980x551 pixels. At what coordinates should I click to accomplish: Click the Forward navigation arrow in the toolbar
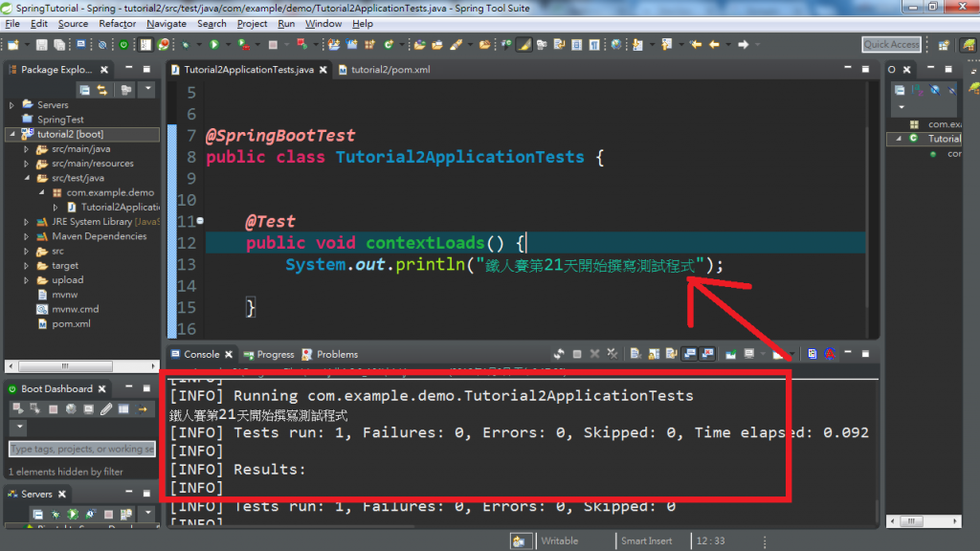coord(743,44)
